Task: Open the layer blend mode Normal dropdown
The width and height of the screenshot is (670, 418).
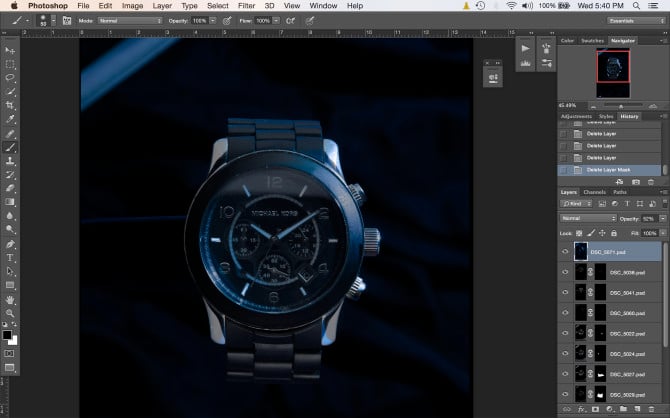Action: coord(588,218)
